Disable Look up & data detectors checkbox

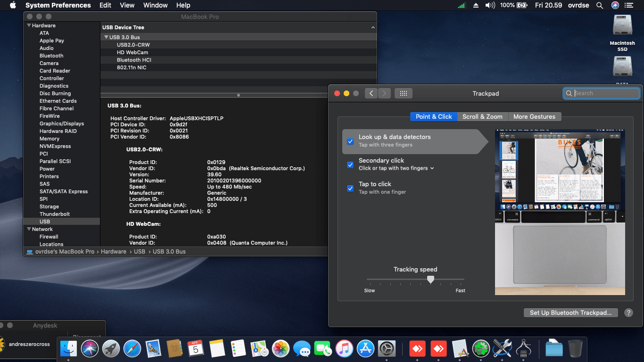coord(350,141)
